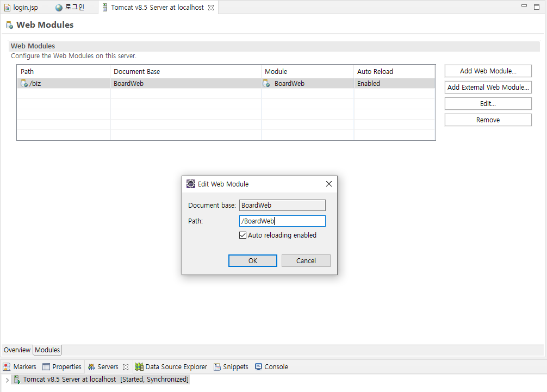This screenshot has width=547, height=392.
Task: Click the BoardWeb document base cell
Action: pos(186,83)
